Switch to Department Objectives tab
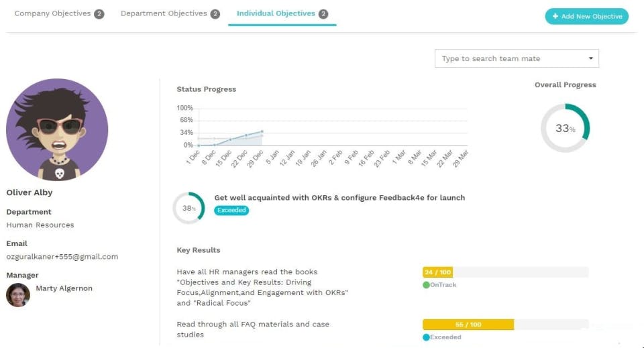The width and height of the screenshot is (644, 348). (164, 13)
